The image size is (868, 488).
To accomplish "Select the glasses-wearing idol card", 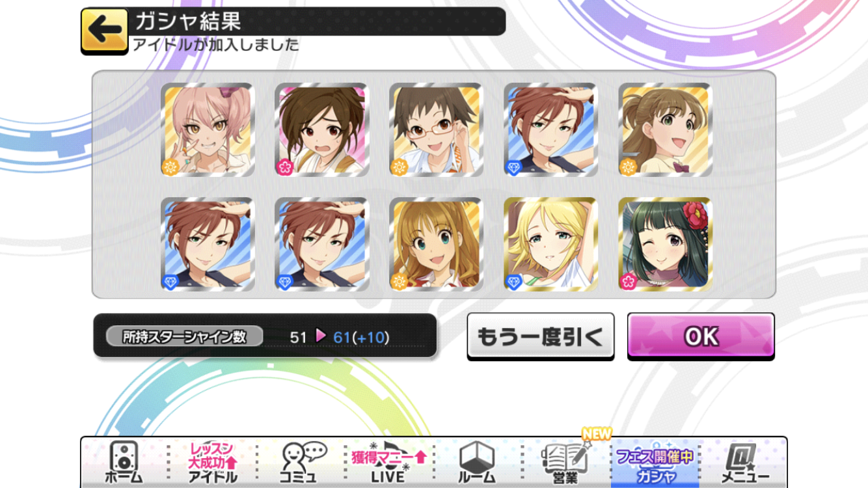I will coord(437,130).
